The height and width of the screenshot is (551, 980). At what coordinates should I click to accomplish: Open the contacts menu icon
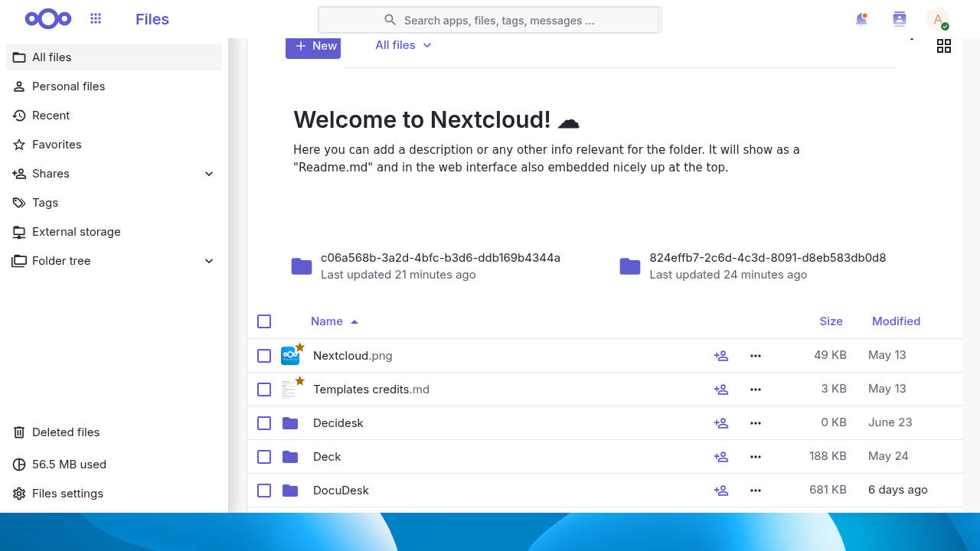click(x=900, y=19)
